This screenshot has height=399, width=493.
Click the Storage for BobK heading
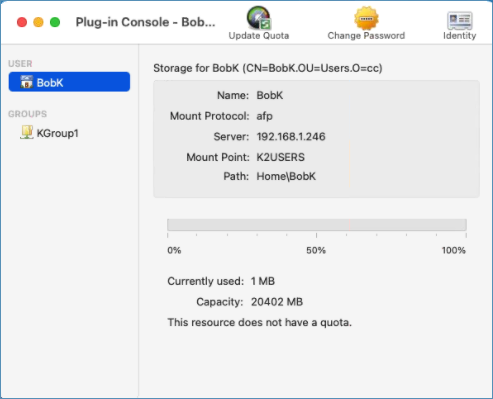click(x=268, y=68)
